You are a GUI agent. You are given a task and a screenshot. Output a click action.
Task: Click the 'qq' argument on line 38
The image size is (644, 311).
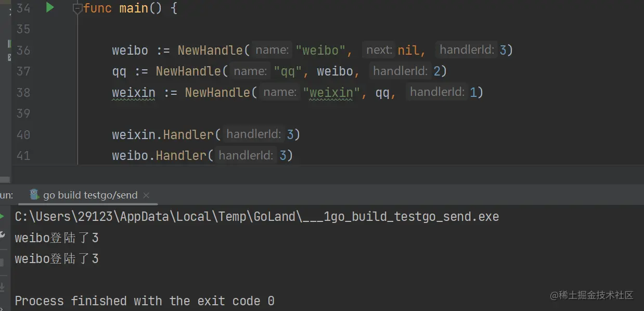pyautogui.click(x=382, y=93)
